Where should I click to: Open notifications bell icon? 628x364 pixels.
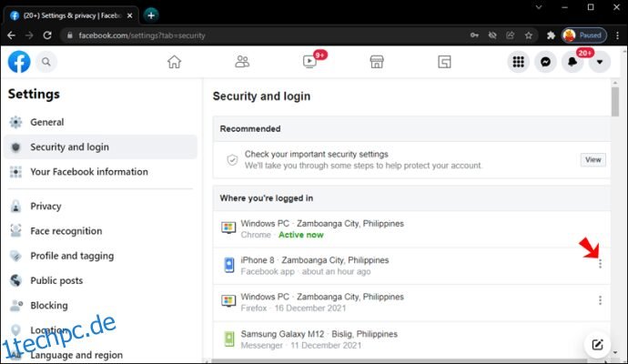tap(572, 62)
